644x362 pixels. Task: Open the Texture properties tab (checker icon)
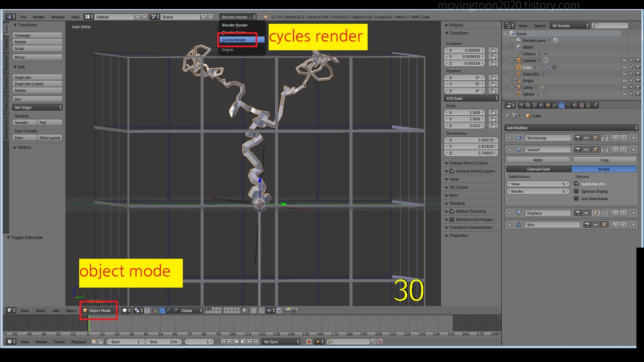(x=582, y=105)
